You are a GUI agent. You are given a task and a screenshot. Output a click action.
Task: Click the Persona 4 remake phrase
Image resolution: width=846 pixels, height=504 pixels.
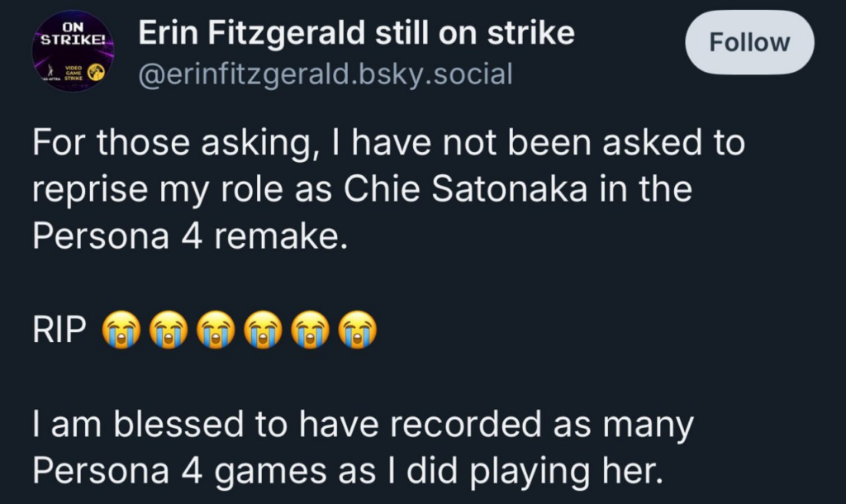[190, 236]
